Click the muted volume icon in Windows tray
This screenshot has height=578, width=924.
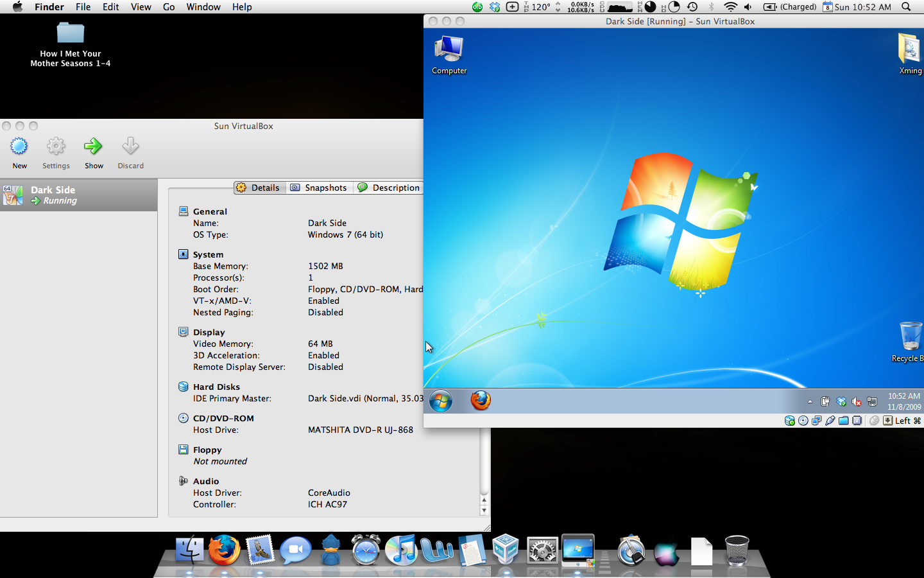click(x=857, y=401)
